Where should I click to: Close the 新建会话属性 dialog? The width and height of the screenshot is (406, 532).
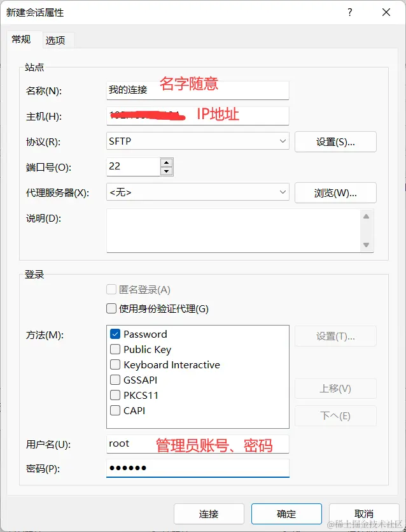(386, 13)
